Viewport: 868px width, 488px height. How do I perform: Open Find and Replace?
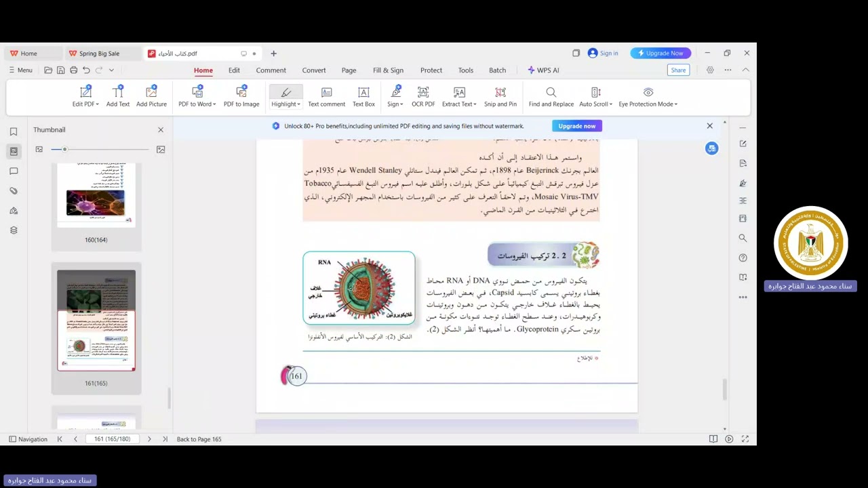(x=551, y=96)
